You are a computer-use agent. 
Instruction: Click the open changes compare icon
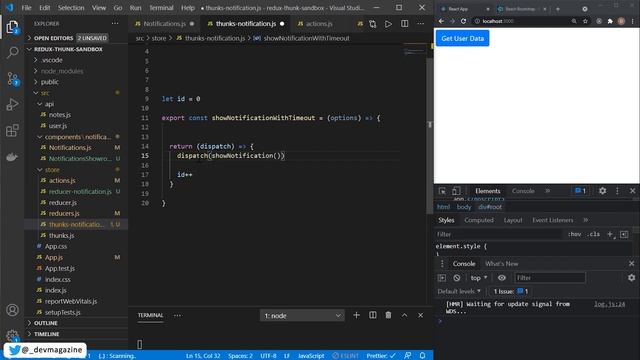coord(373,24)
